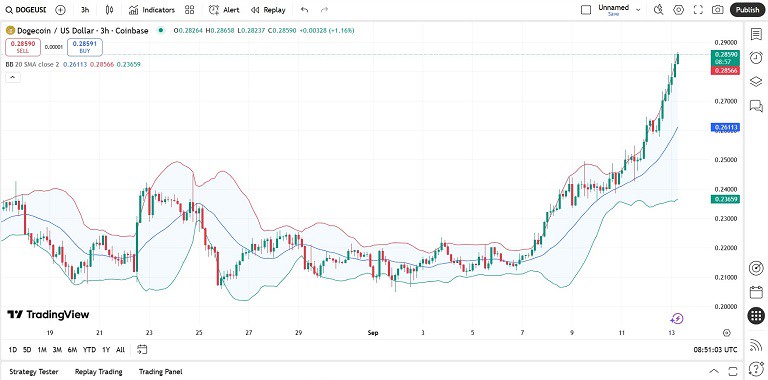
Task: Click the 0.28591 BUY button
Action: point(85,47)
